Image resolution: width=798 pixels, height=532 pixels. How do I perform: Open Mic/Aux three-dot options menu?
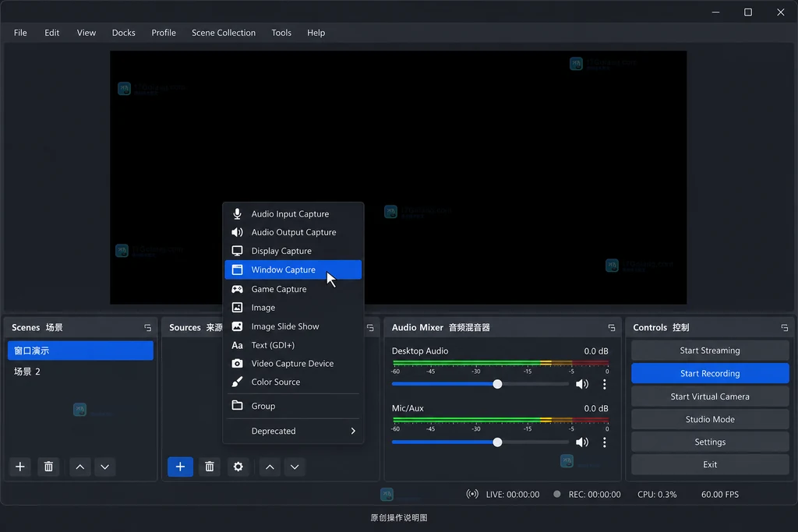coord(604,442)
